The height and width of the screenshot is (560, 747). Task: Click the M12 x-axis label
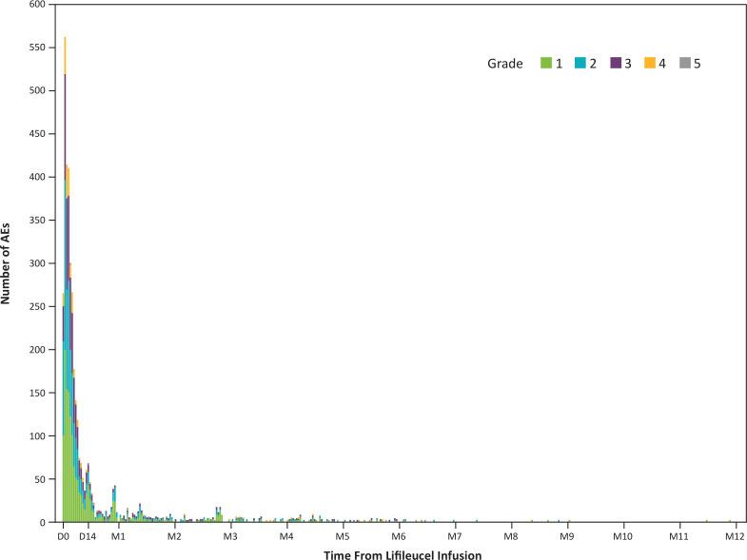click(x=735, y=536)
